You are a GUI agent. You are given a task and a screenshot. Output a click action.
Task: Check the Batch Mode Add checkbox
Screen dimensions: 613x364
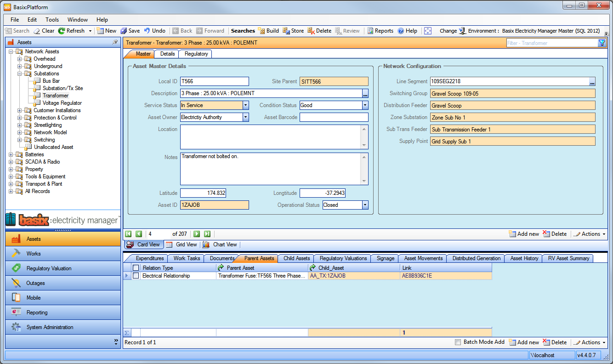click(x=458, y=342)
